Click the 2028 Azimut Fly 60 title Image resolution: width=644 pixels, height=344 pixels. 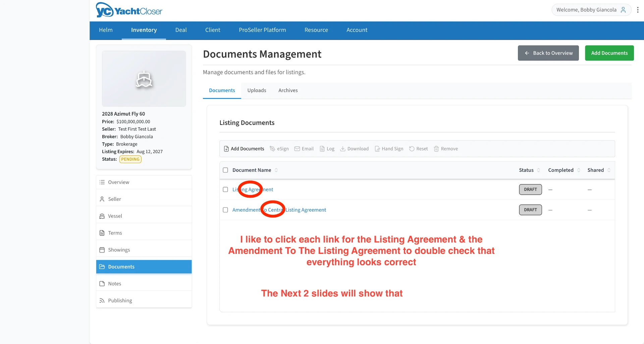pyautogui.click(x=123, y=114)
